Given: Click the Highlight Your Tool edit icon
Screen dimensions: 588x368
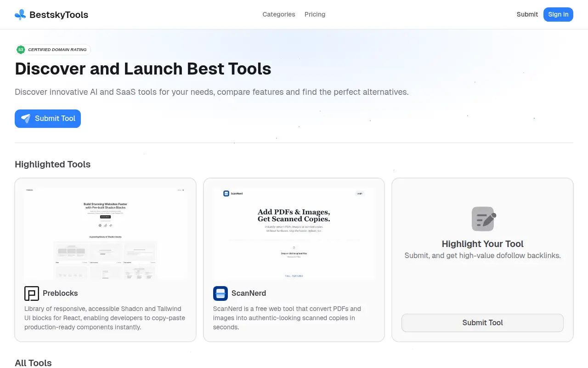Looking at the screenshot, I should coord(484,219).
